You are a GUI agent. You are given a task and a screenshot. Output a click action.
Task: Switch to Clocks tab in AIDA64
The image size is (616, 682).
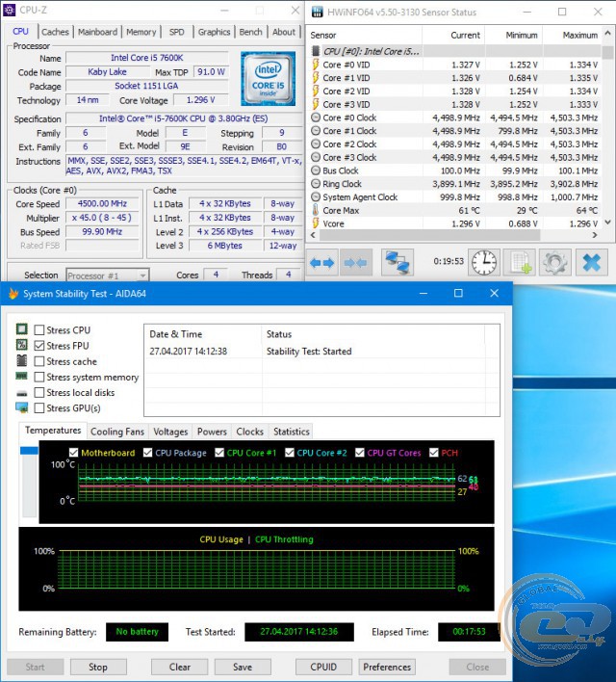click(250, 432)
